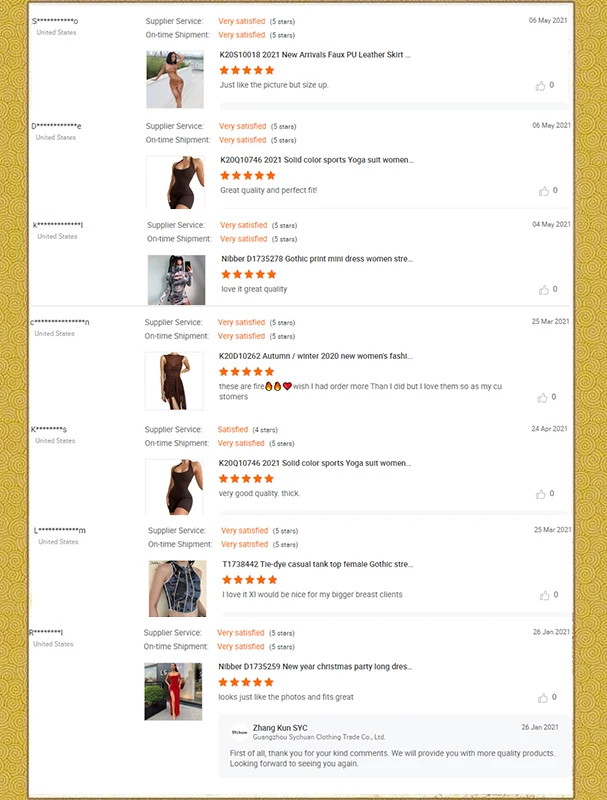Open the tie-dye tank top product image
This screenshot has height=800, width=607.
tap(178, 588)
